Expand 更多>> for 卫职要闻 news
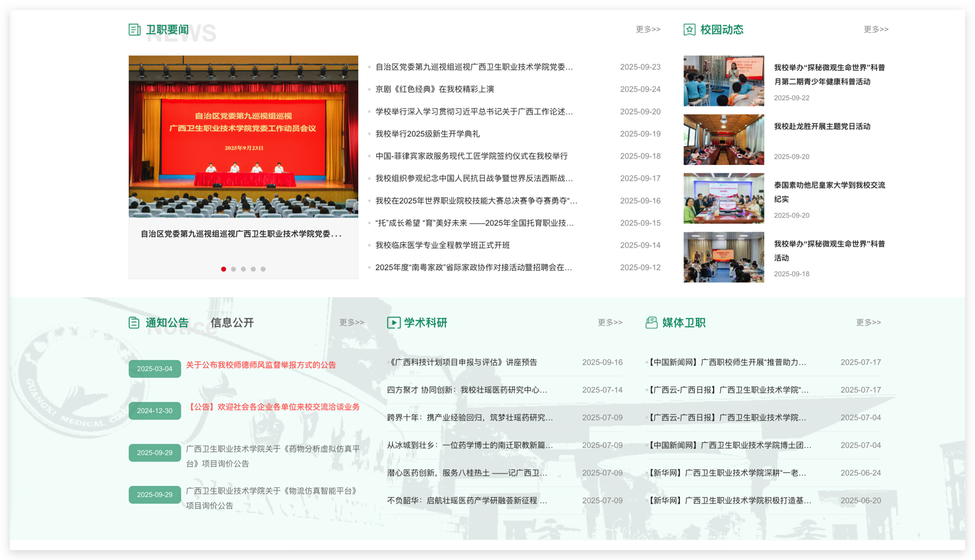The width and height of the screenshot is (975, 560). (647, 29)
